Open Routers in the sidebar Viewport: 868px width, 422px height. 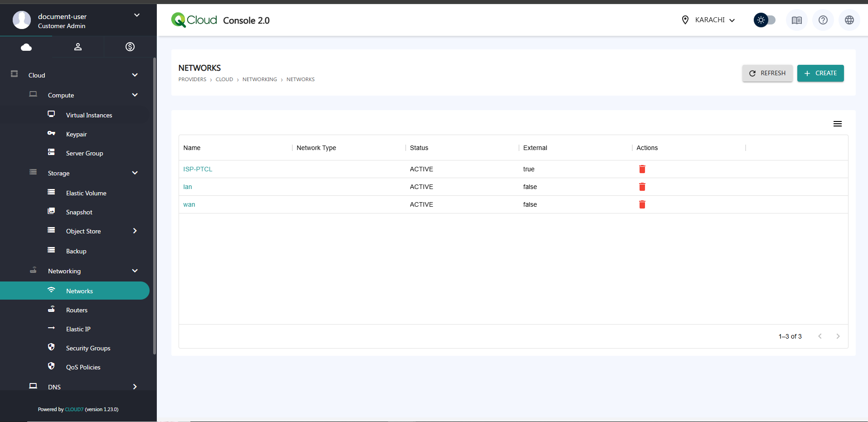tap(77, 310)
